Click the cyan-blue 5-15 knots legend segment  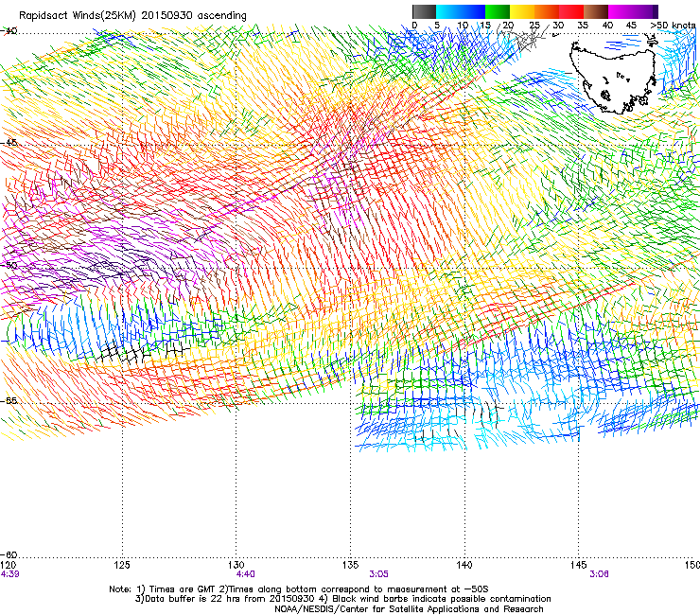(461, 11)
